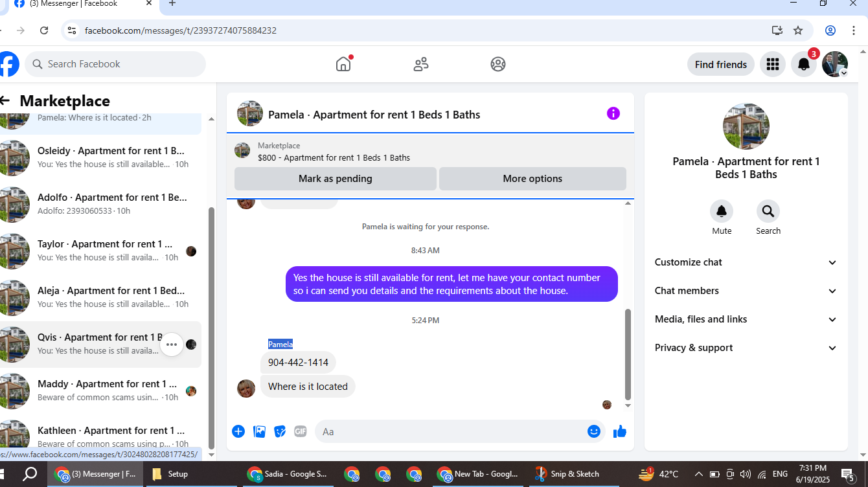The height and width of the screenshot is (487, 868).
Task: Expand Media, files and links section
Action: tap(746, 319)
